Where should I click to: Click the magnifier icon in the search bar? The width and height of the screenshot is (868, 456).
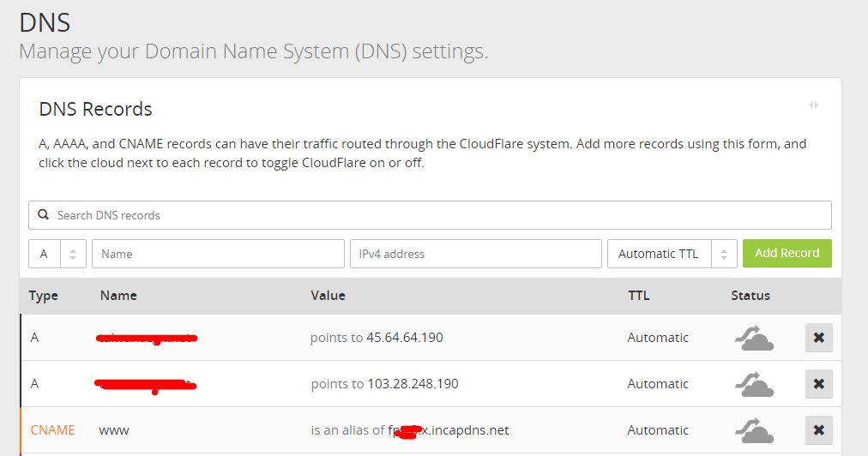click(x=42, y=215)
